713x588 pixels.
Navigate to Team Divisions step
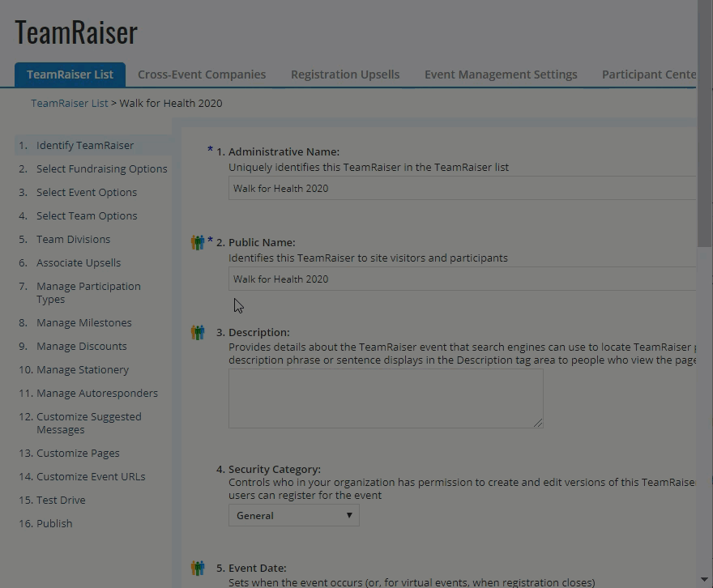73,240
